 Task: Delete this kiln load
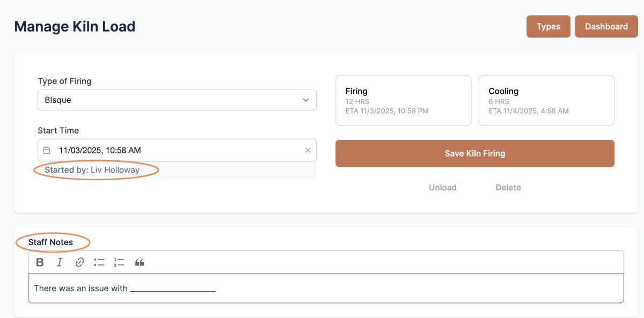(508, 188)
